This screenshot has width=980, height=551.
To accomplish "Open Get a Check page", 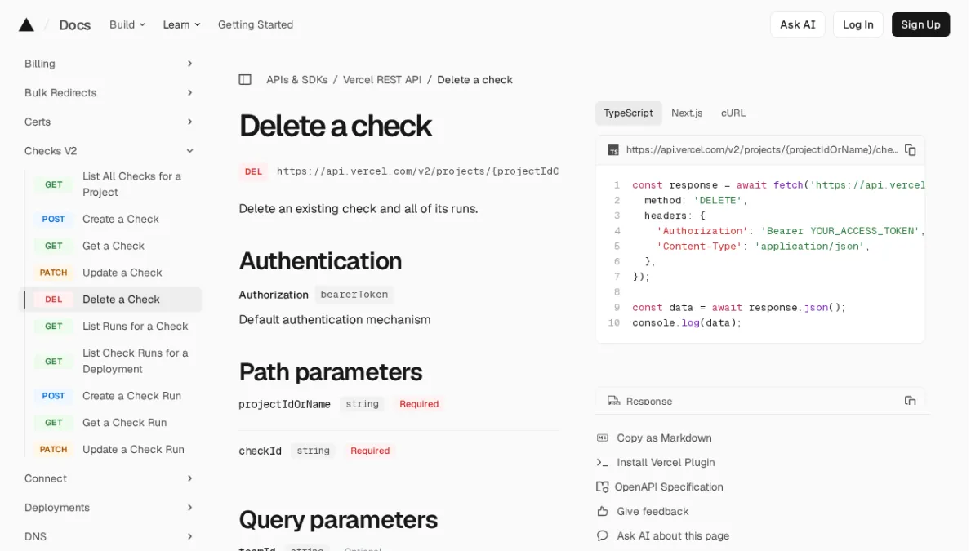I will (x=114, y=246).
